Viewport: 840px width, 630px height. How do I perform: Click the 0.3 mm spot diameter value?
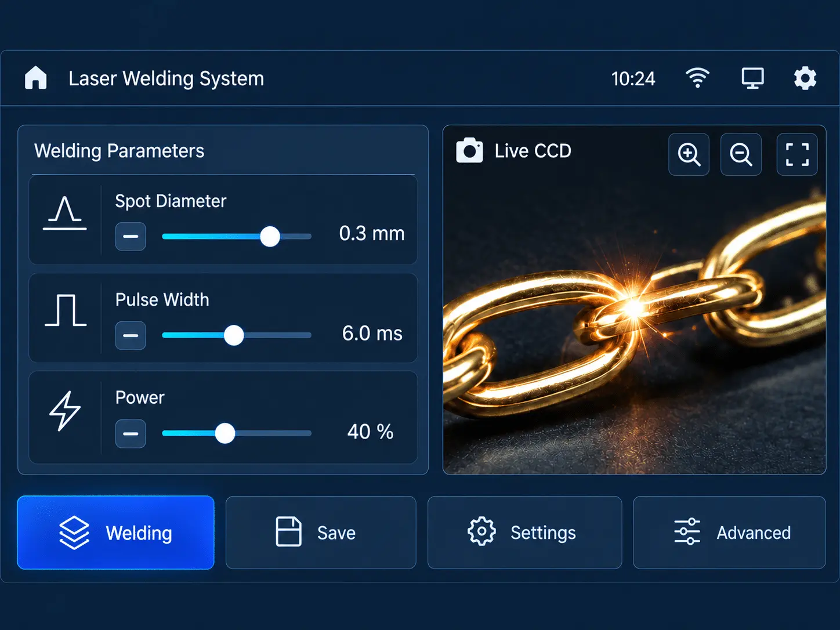pos(372,234)
